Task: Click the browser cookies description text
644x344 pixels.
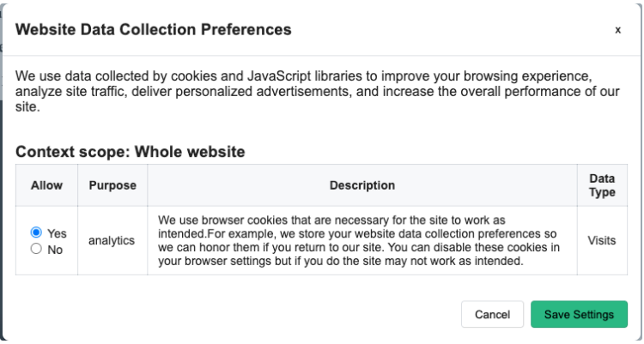Action: coord(361,241)
